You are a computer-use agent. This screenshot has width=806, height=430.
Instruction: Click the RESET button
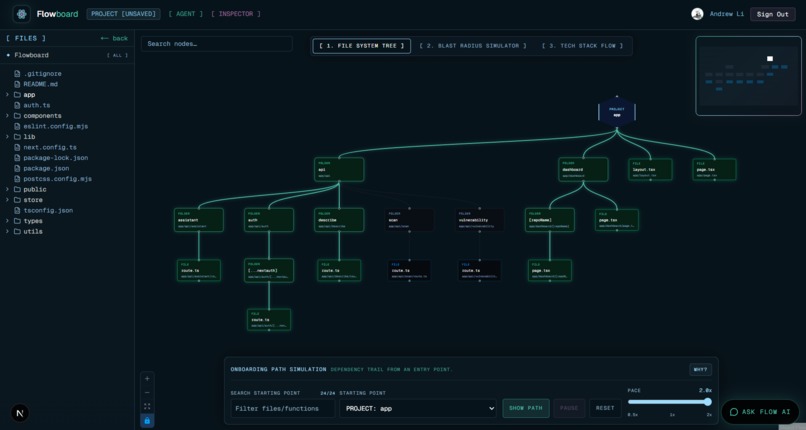point(605,408)
